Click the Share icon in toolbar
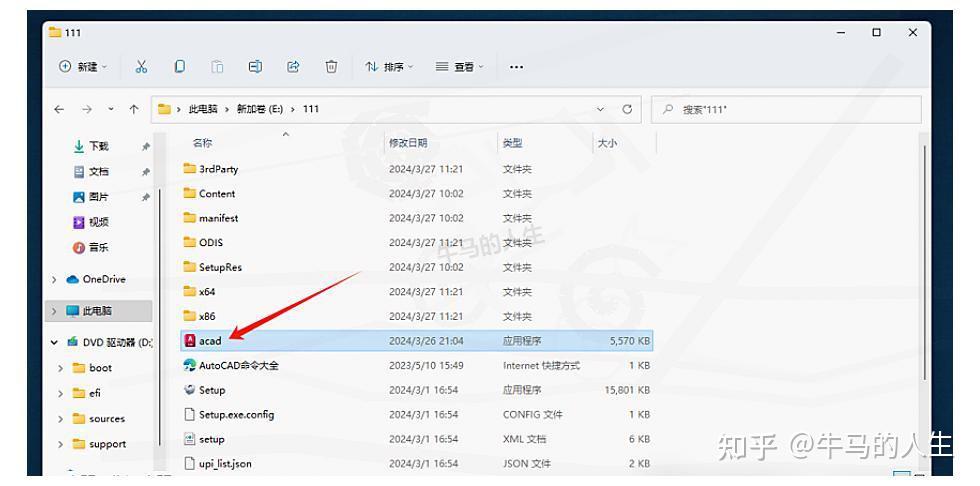 tap(293, 67)
